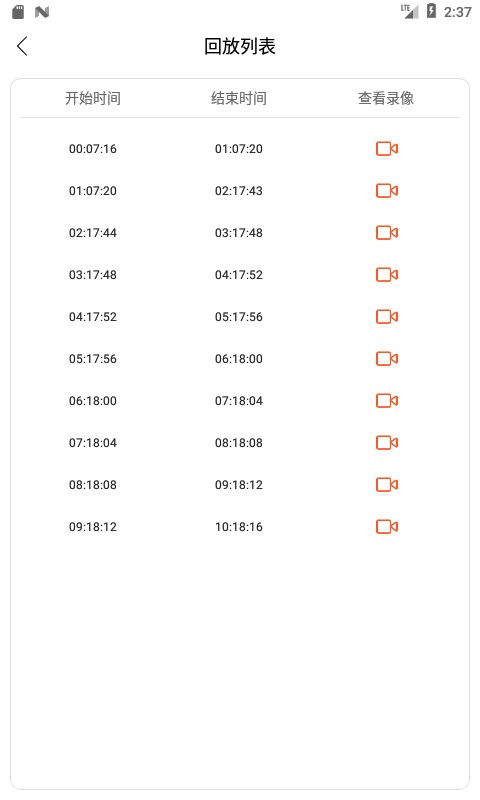Tap the battery status icon
The width and height of the screenshot is (480, 800).
[x=432, y=11]
